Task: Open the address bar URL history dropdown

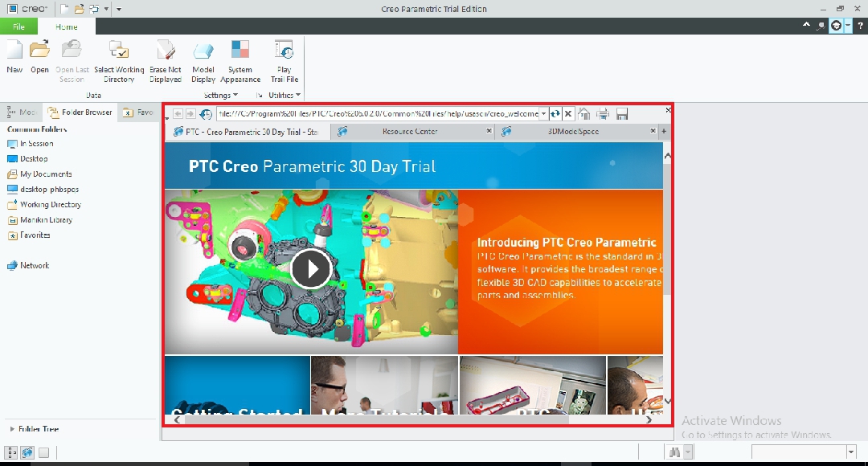Action: pos(543,113)
